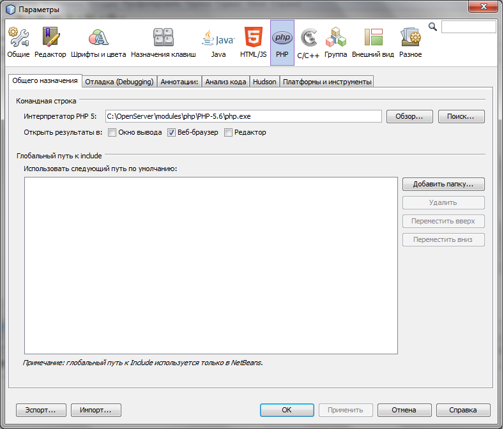
Task: Open the Группа settings category
Action: [x=336, y=42]
